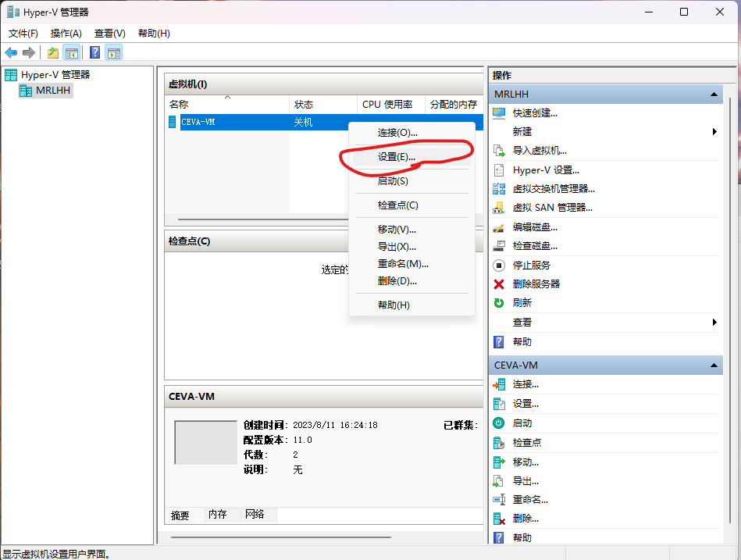Select the MRLHH server tree node

(46, 91)
